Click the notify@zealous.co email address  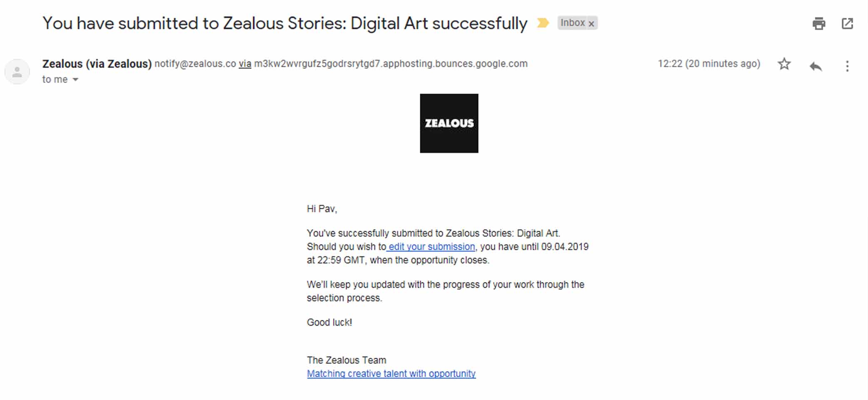pyautogui.click(x=195, y=64)
